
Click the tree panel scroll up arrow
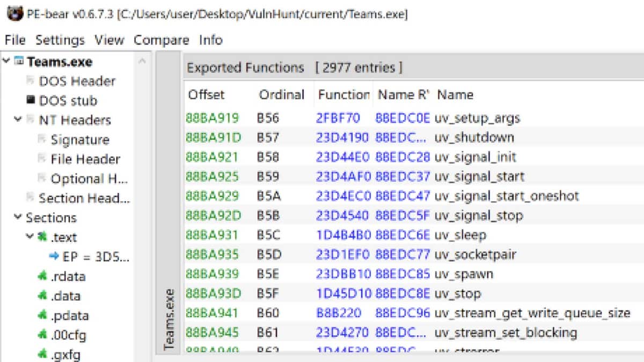point(142,62)
